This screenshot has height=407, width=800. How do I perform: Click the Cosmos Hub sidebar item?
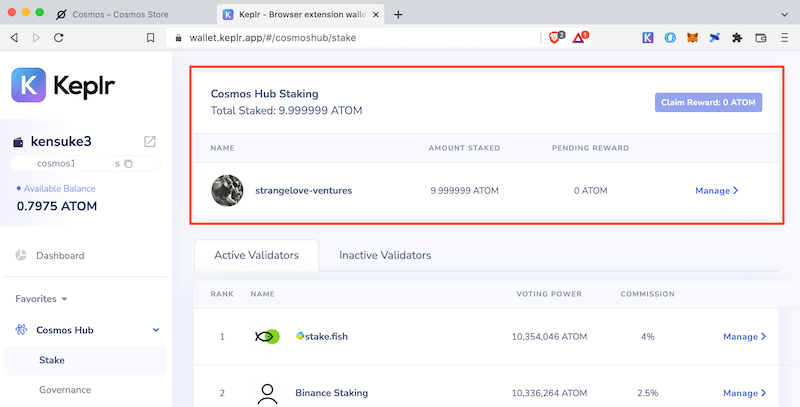click(65, 330)
